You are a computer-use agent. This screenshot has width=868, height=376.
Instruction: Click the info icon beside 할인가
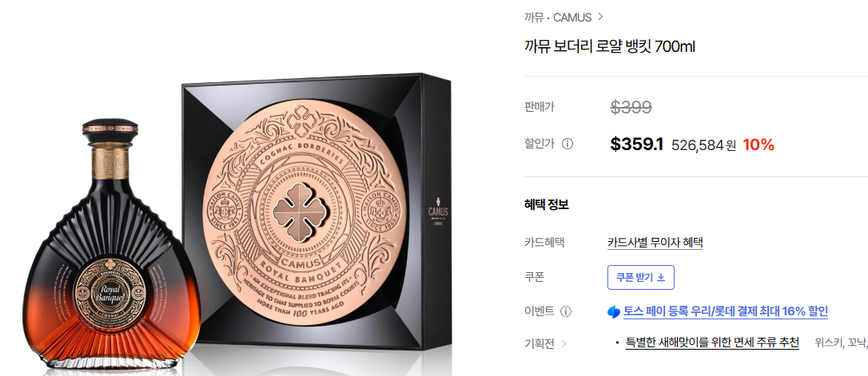coord(567,144)
